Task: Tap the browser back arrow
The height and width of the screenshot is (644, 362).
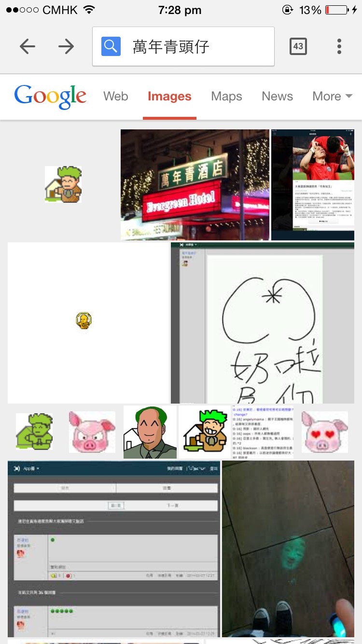Action: [x=28, y=46]
